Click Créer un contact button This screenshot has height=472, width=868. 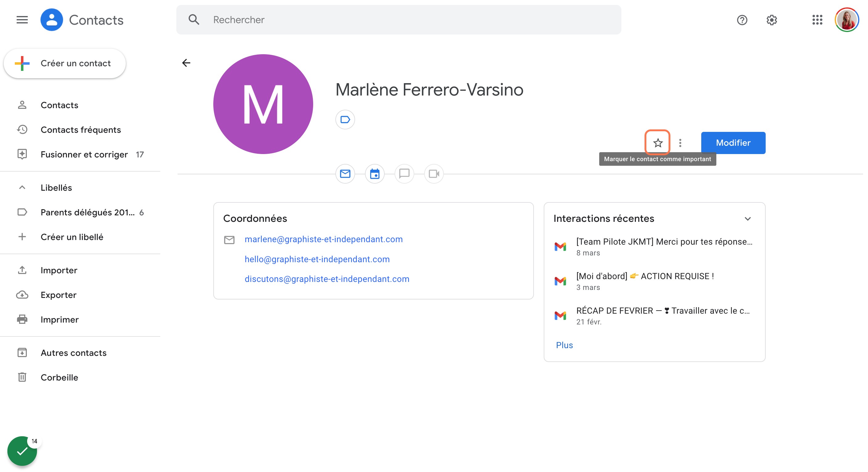click(x=65, y=63)
